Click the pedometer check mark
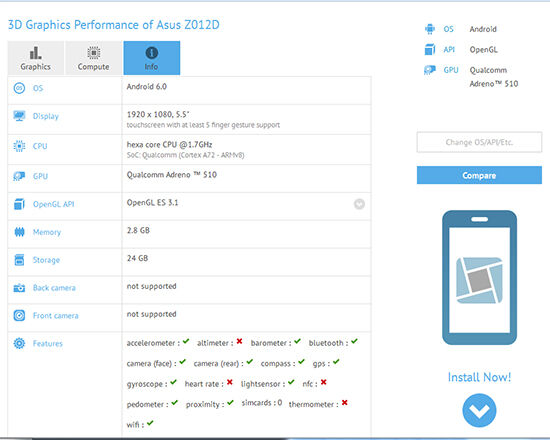 (175, 402)
